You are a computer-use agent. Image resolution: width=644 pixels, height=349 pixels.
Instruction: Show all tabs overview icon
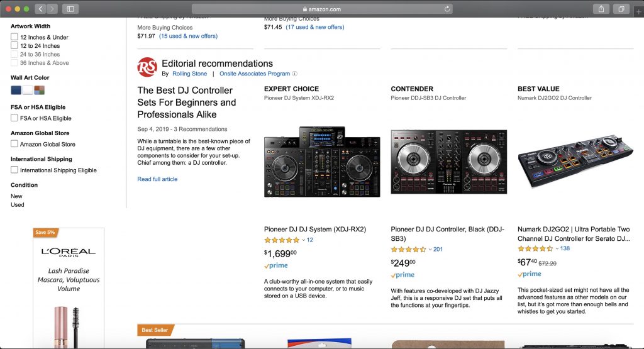(x=621, y=9)
